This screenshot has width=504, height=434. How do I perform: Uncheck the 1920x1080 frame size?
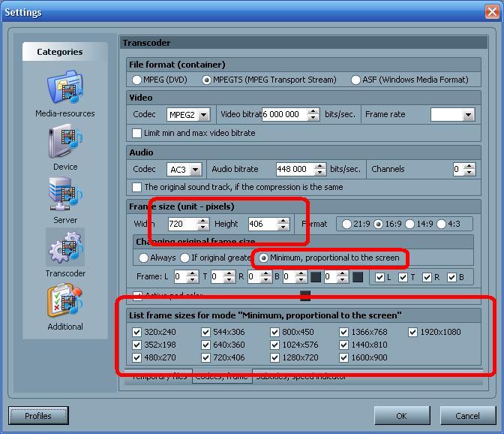[413, 332]
